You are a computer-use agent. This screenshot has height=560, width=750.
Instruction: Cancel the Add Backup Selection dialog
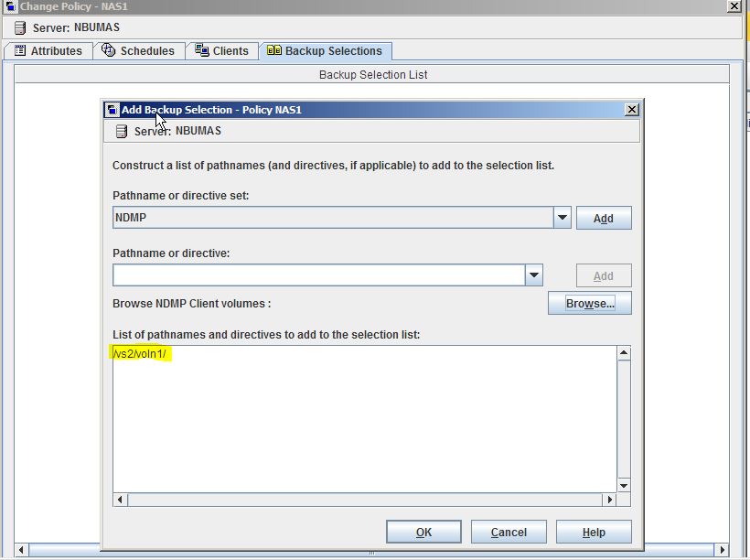point(509,532)
